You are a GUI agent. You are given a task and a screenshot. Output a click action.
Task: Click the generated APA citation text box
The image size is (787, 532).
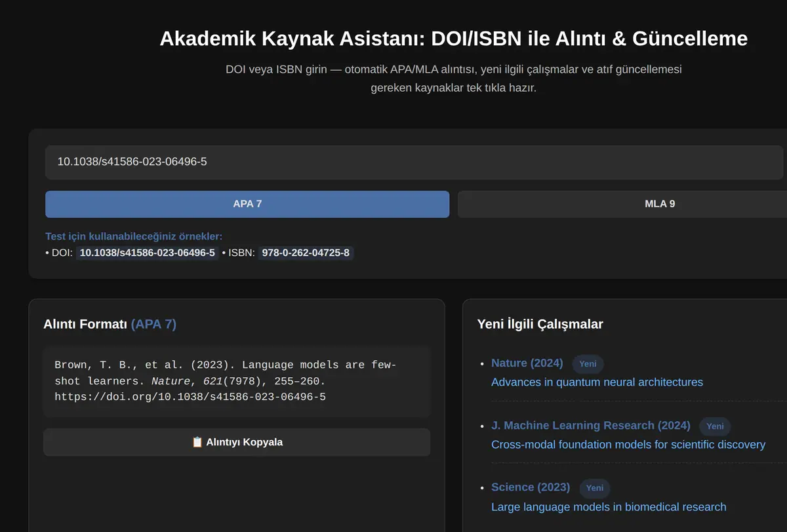click(237, 381)
